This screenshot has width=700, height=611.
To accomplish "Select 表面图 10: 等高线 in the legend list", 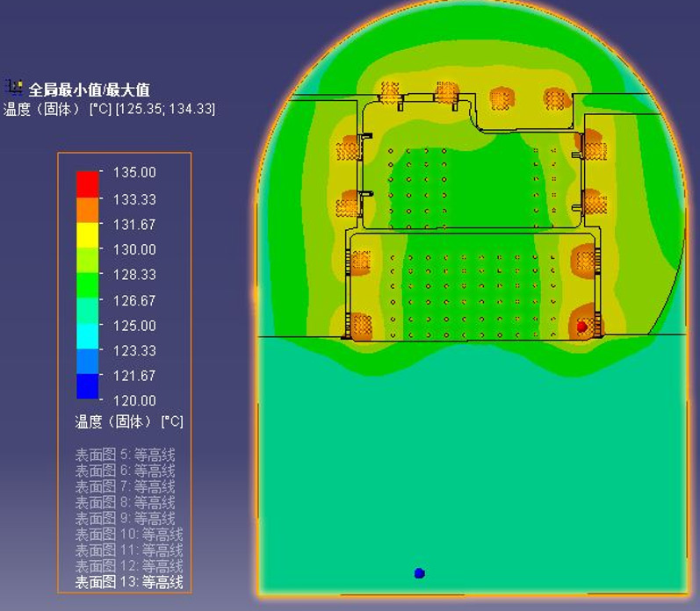I will (x=129, y=535).
